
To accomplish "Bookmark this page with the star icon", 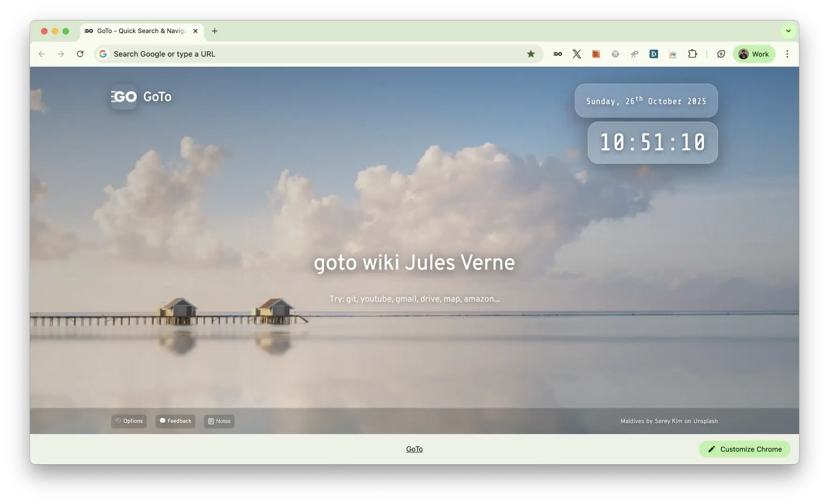I will pos(531,54).
